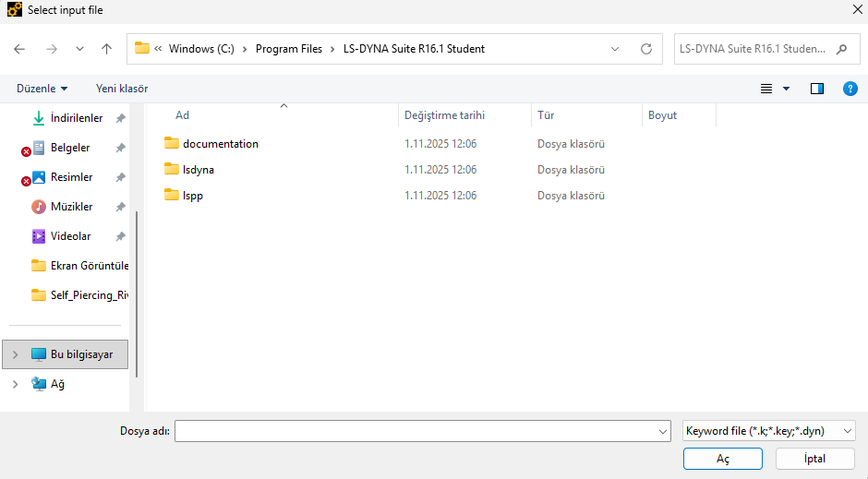Click the Aç button

pyautogui.click(x=723, y=459)
